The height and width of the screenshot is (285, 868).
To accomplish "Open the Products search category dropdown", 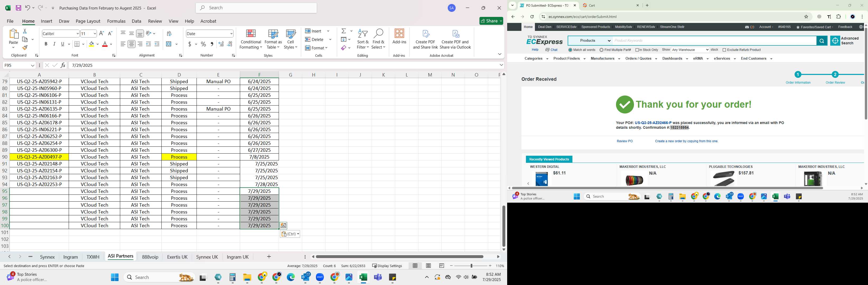I will [590, 41].
